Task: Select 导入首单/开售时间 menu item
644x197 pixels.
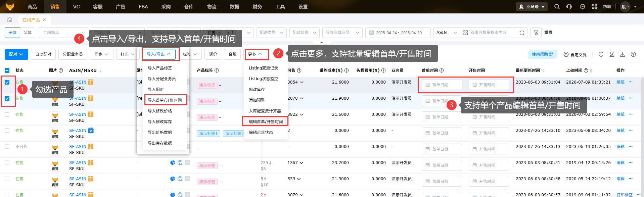Action: tap(165, 100)
